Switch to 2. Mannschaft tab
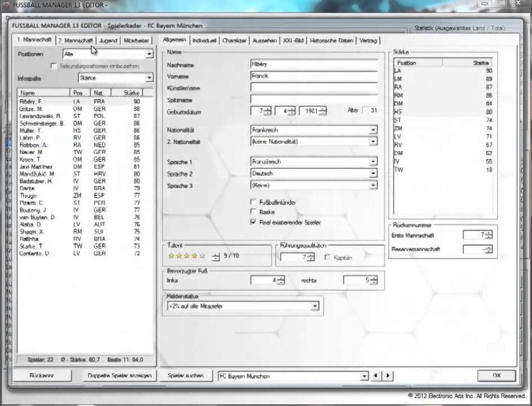 76,41
